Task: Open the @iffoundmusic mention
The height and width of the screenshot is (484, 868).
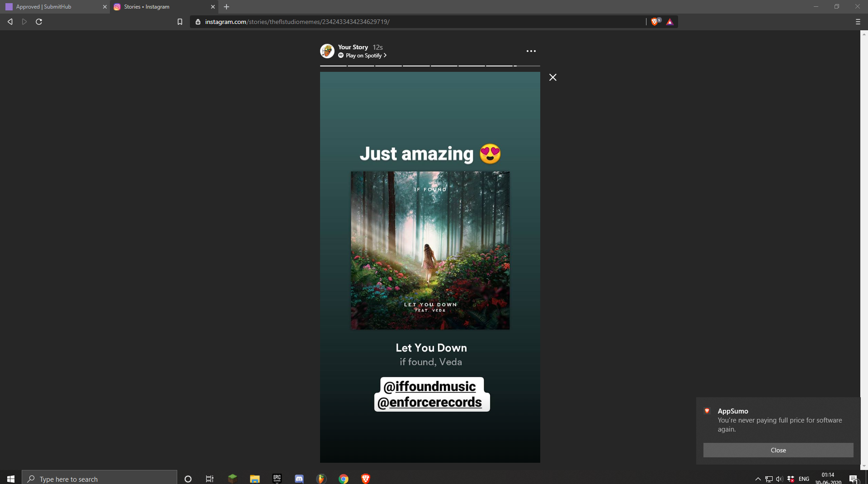Action: [x=429, y=386]
